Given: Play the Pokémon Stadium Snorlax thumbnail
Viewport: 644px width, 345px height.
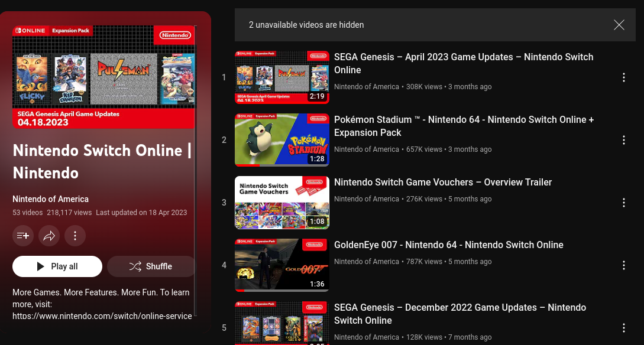Looking at the screenshot, I should [281, 140].
